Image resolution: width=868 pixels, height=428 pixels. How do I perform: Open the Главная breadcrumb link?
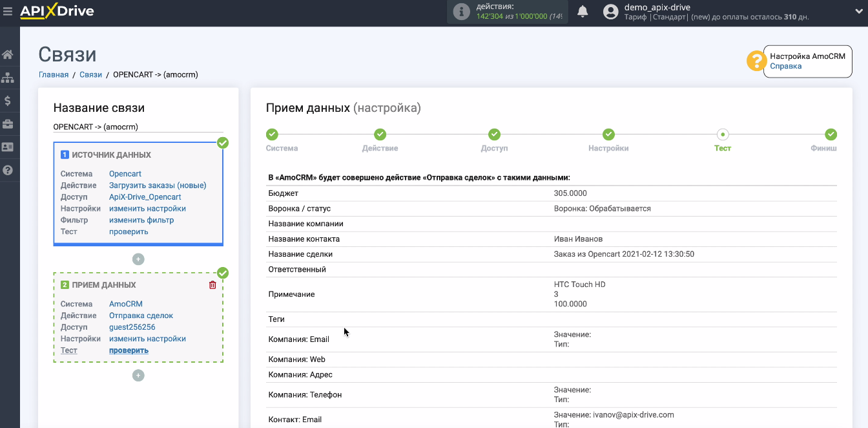[x=54, y=74]
